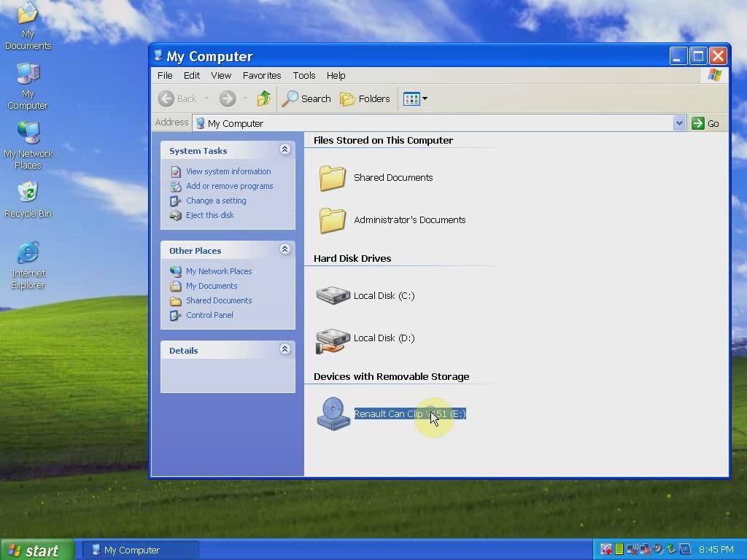This screenshot has height=560, width=747.
Task: Select My Computer desktop icon
Action: tap(28, 87)
